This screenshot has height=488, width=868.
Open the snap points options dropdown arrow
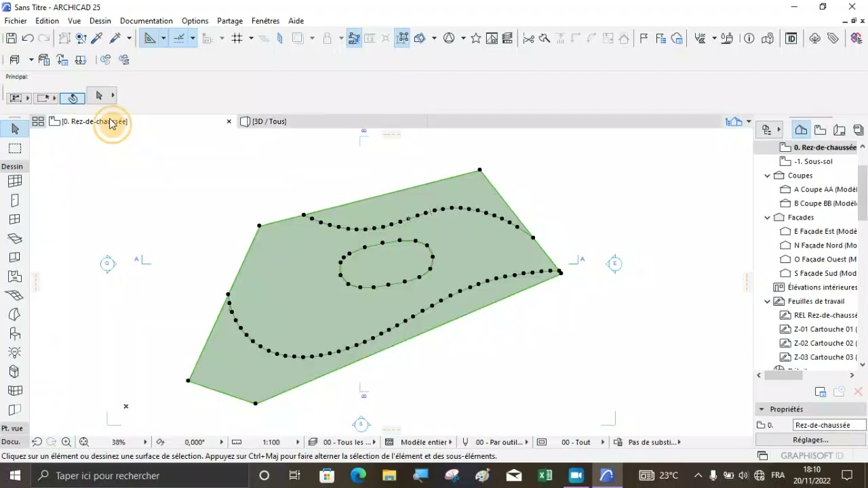[193, 39]
